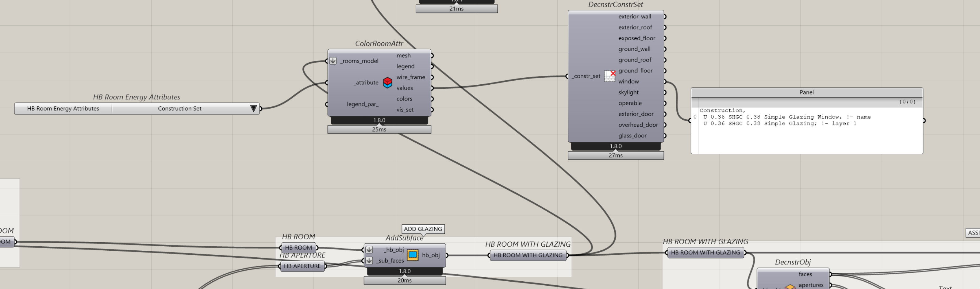Click the arrow icon beside _rooms_model input
The image size is (980, 289).
coord(333,61)
